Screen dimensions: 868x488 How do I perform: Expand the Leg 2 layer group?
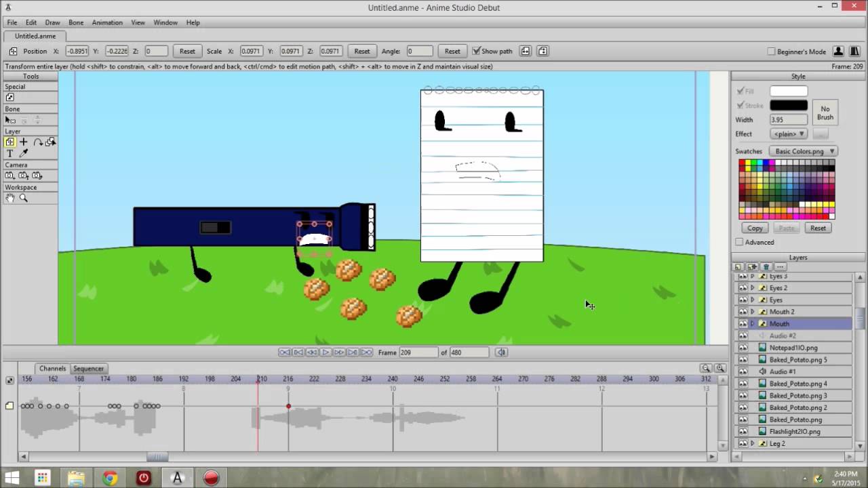[752, 443]
